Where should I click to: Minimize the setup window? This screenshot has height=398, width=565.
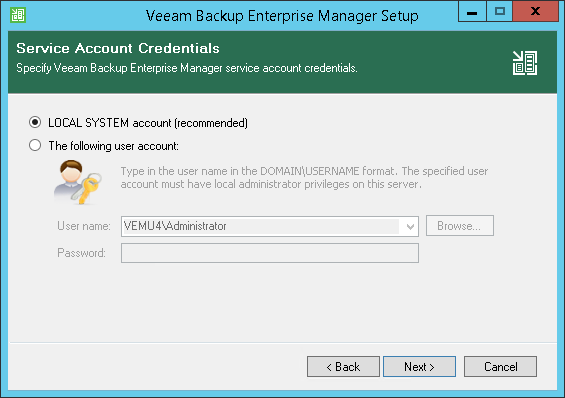point(472,12)
